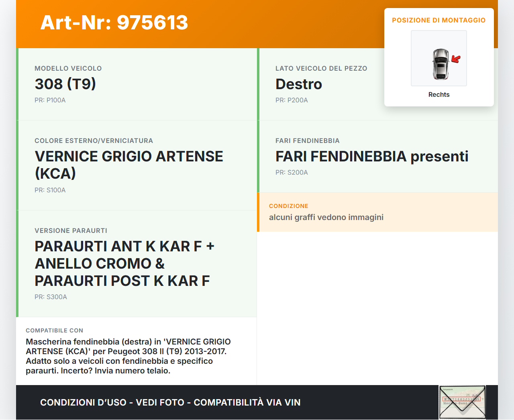Select the FARI FENDINEBBIA presenti value
Viewport: 514px width, 420px height.
click(371, 156)
